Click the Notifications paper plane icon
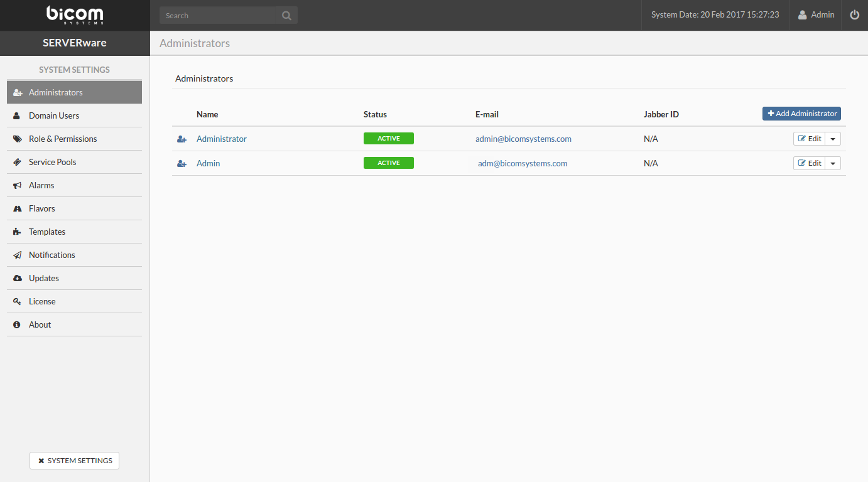 18,255
